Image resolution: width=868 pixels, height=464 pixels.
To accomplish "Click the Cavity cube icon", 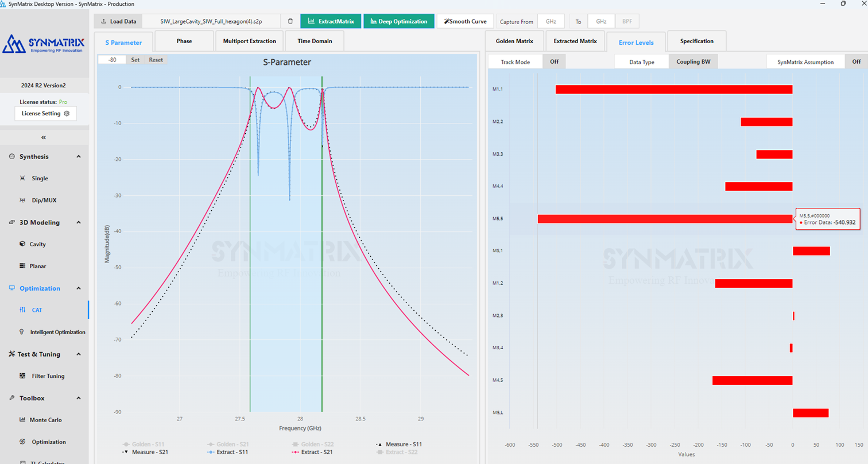I will click(x=22, y=244).
